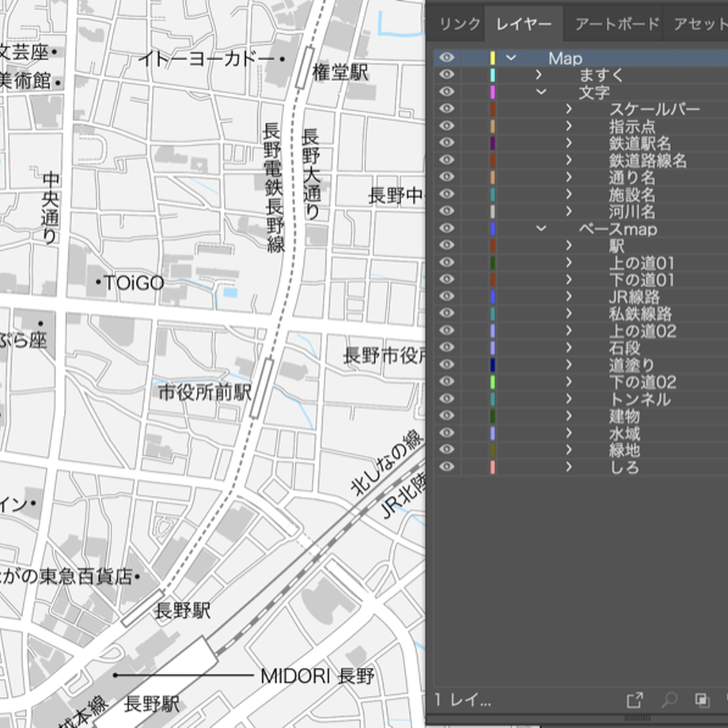This screenshot has width=728, height=728.
Task: Select the 道塗り layer name
Action: 632,365
